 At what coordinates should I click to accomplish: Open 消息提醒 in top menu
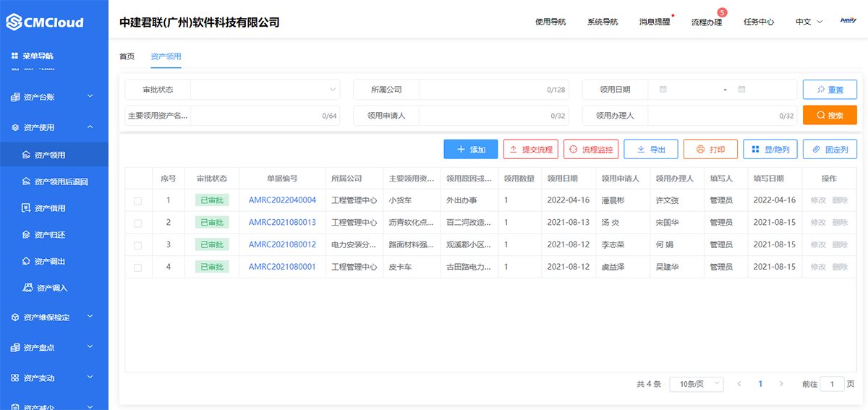coord(655,22)
